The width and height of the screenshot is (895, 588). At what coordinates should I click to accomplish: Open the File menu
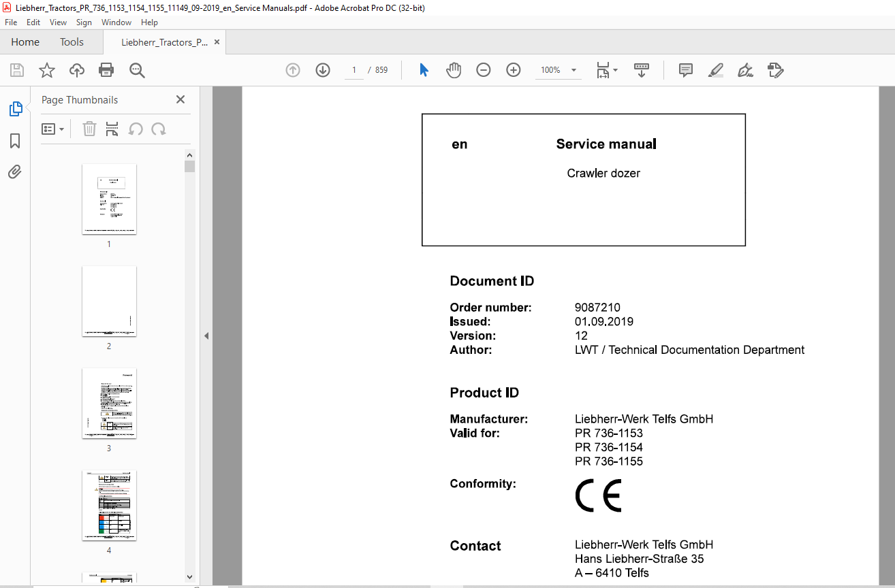[11, 22]
